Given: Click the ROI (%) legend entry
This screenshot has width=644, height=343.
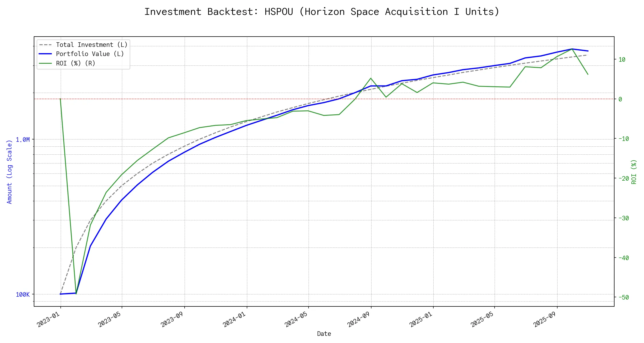Looking at the screenshot, I should pyautogui.click(x=76, y=63).
